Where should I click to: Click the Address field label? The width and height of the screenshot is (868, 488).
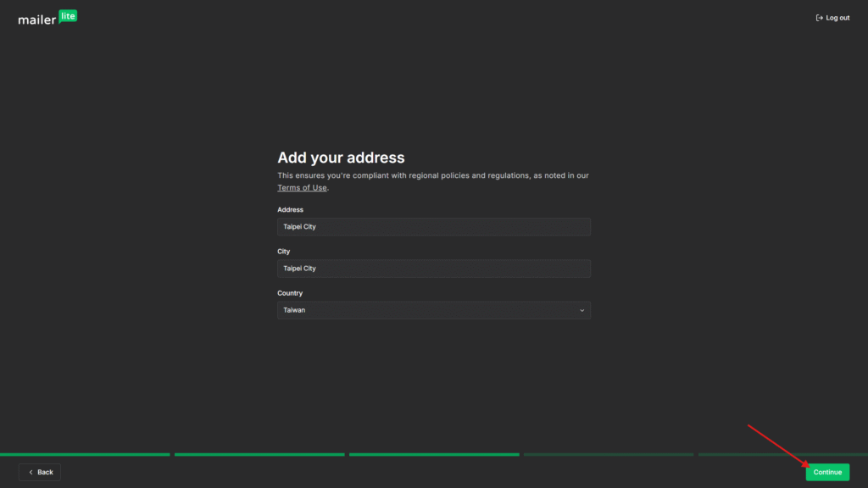[290, 209]
